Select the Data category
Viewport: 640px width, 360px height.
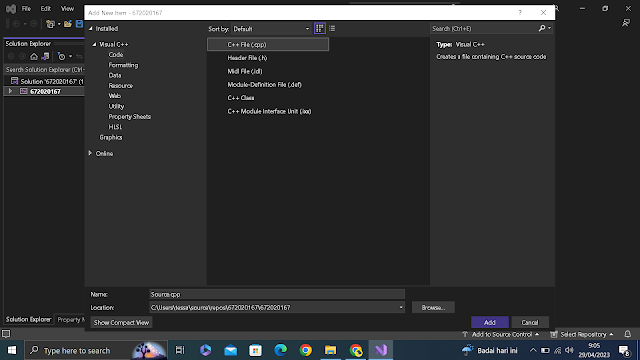point(115,75)
